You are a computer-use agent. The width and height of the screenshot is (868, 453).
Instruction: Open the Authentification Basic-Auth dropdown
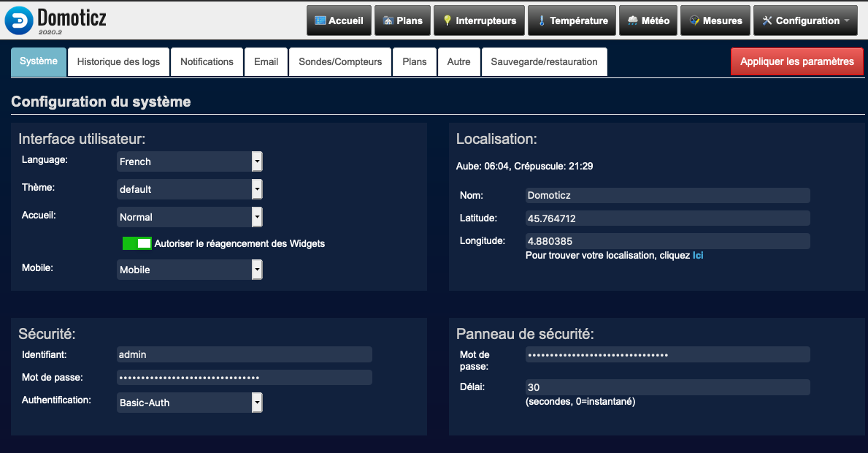189,403
